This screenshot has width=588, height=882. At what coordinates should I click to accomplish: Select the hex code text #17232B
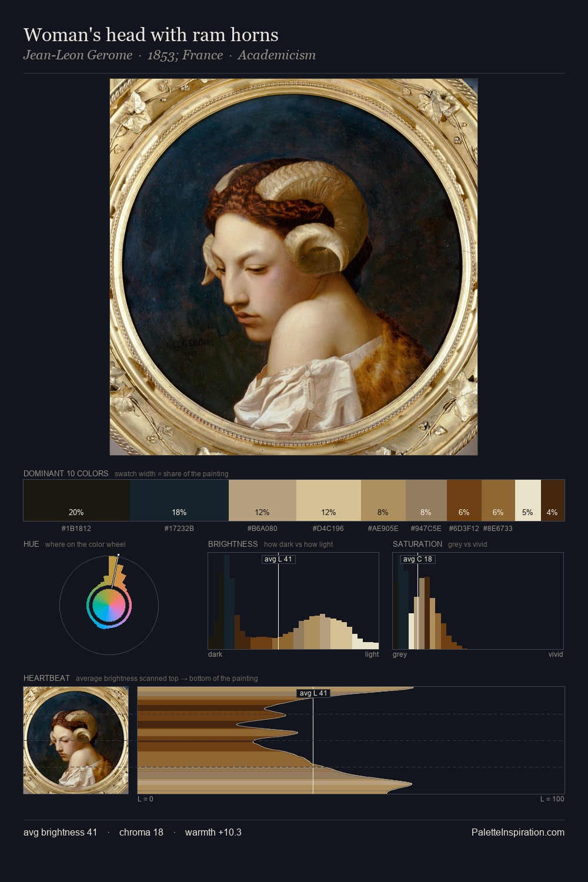[179, 529]
